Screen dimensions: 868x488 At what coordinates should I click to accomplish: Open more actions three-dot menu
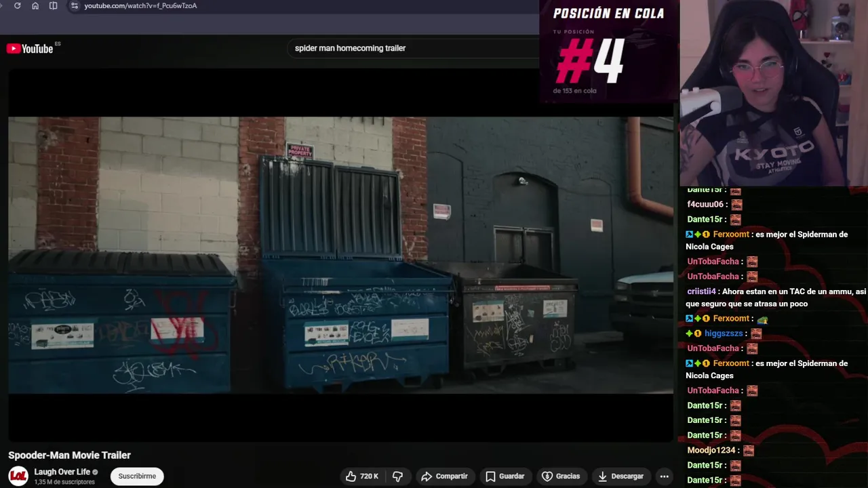(x=665, y=476)
